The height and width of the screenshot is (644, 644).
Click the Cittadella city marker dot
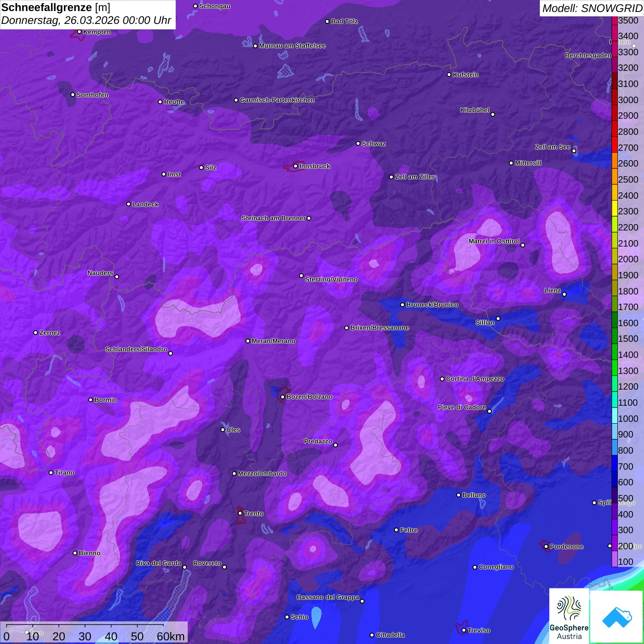pyautogui.click(x=372, y=635)
